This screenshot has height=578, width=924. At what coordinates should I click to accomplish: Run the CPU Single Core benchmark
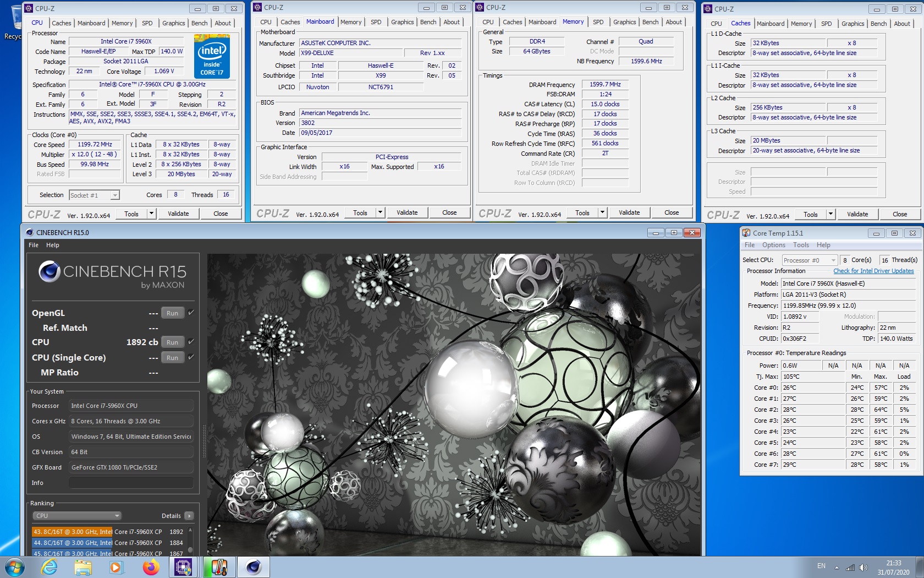tap(173, 357)
